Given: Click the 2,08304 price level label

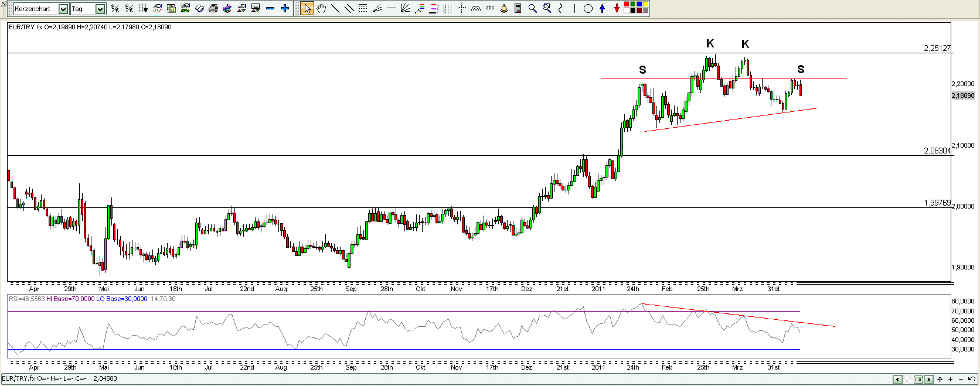Looking at the screenshot, I should (x=937, y=151).
